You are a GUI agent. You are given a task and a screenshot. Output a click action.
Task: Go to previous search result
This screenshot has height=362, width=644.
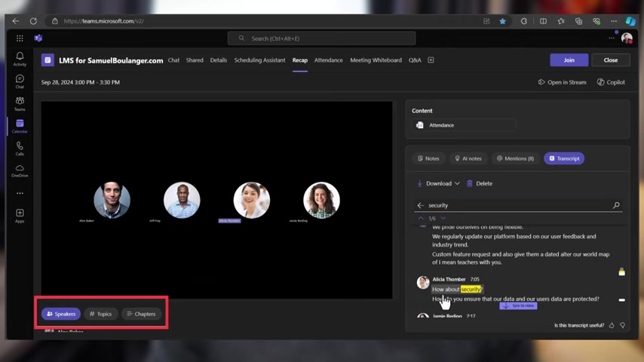(x=421, y=218)
